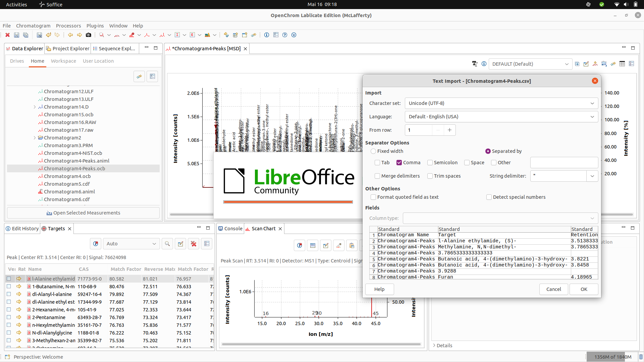Viewport: 644px width, 362px height.
Task: Open the Character set dropdown
Action: coord(592,103)
